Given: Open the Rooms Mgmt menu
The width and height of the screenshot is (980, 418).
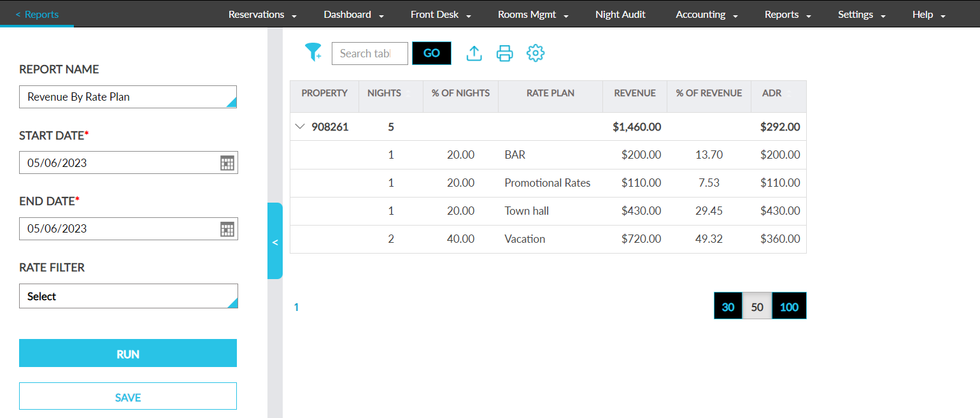Looking at the screenshot, I should (527, 13).
